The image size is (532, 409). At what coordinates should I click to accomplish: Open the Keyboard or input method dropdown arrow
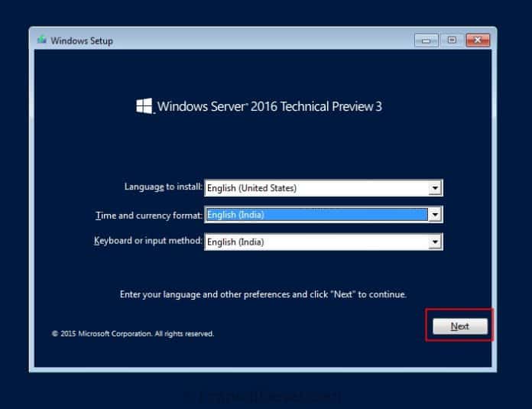coord(435,242)
